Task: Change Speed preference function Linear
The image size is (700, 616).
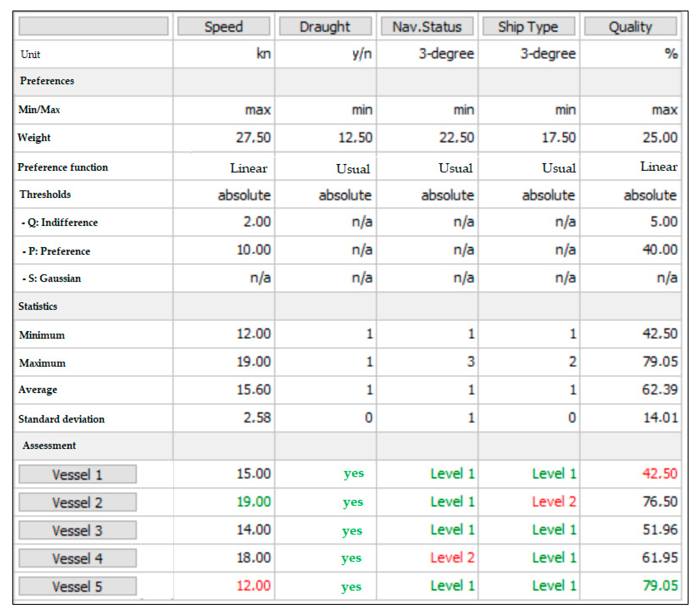Action: (249, 168)
